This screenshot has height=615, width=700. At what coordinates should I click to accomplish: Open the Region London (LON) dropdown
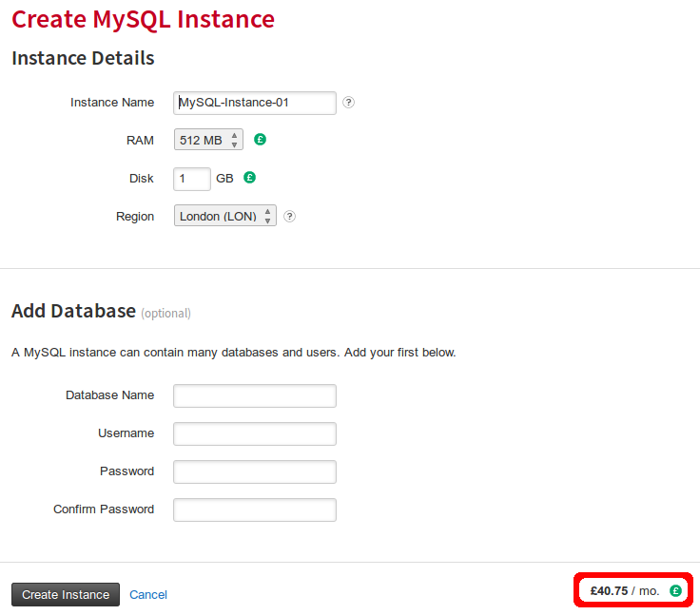pyautogui.click(x=225, y=216)
